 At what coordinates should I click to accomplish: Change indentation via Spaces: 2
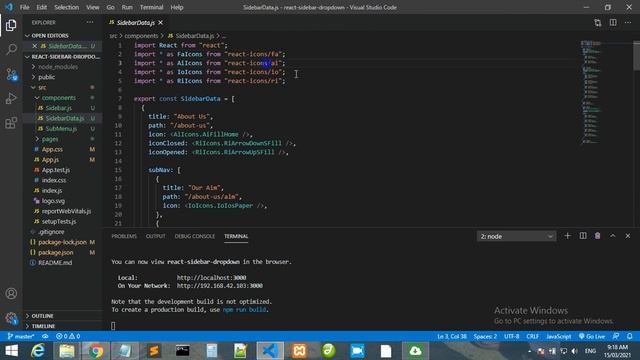[x=485, y=336]
